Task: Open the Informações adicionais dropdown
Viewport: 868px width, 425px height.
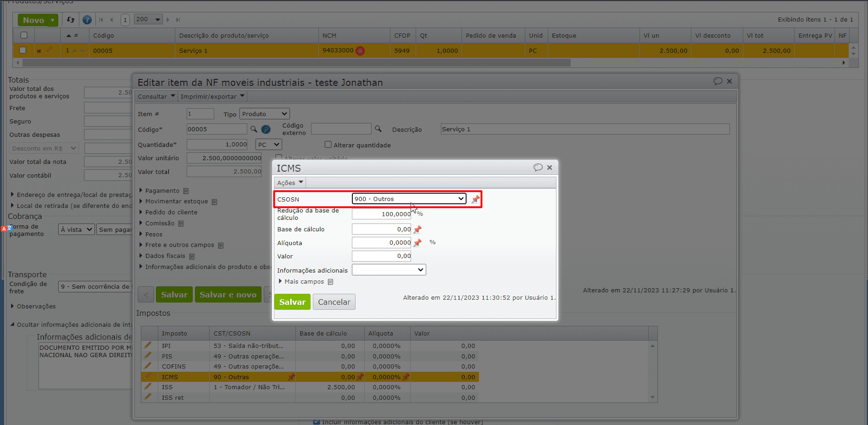Action: coord(389,270)
